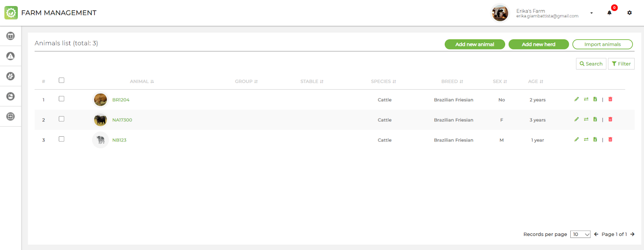Open animal NA17300 details link

(x=122, y=120)
